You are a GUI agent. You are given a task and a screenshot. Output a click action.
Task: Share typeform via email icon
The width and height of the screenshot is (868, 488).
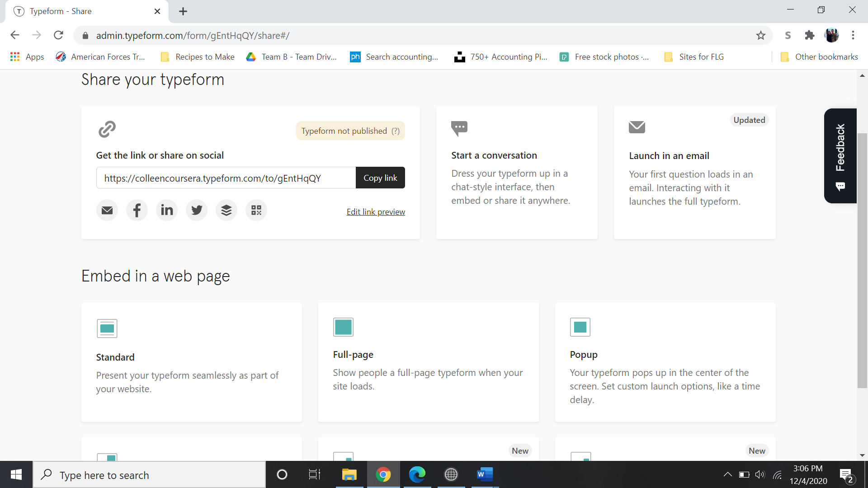pos(107,210)
